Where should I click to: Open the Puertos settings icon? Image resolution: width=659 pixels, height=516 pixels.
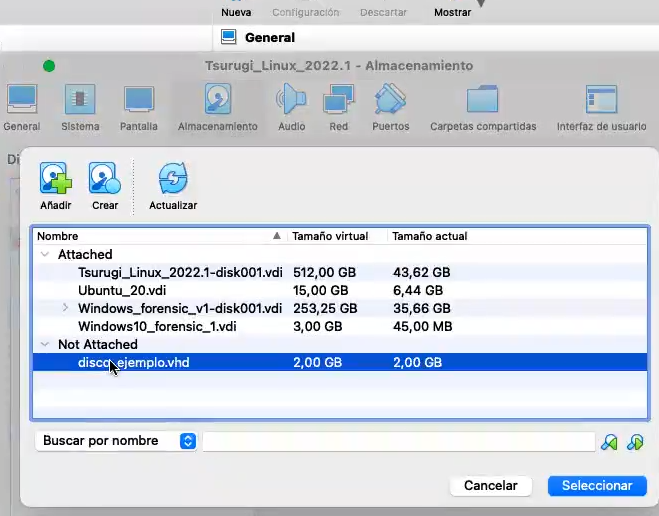pos(390,99)
